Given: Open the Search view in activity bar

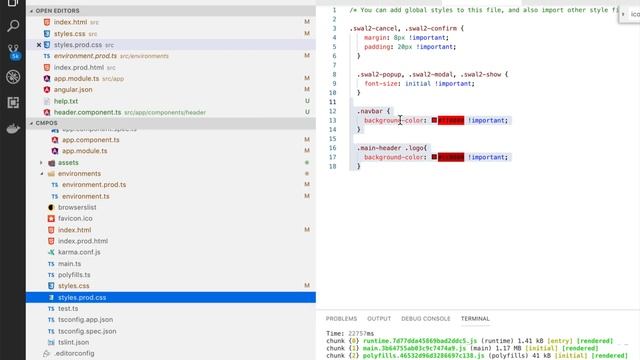Looking at the screenshot, I should pyautogui.click(x=13, y=26).
